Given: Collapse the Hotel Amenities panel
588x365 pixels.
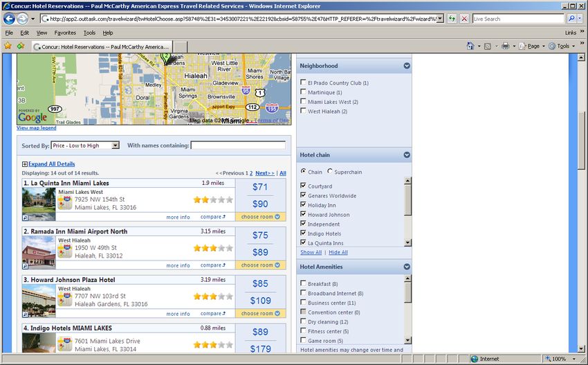Looking at the screenshot, I should (x=407, y=267).
